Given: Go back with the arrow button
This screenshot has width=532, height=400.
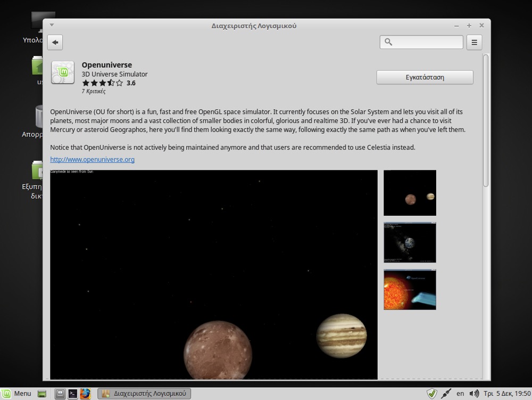Looking at the screenshot, I should click(x=55, y=43).
